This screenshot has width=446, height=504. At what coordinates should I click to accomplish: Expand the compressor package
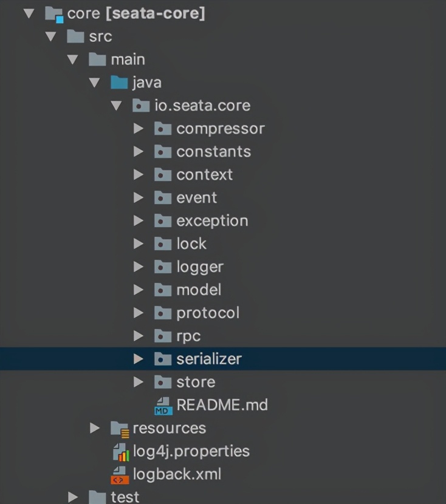click(139, 129)
